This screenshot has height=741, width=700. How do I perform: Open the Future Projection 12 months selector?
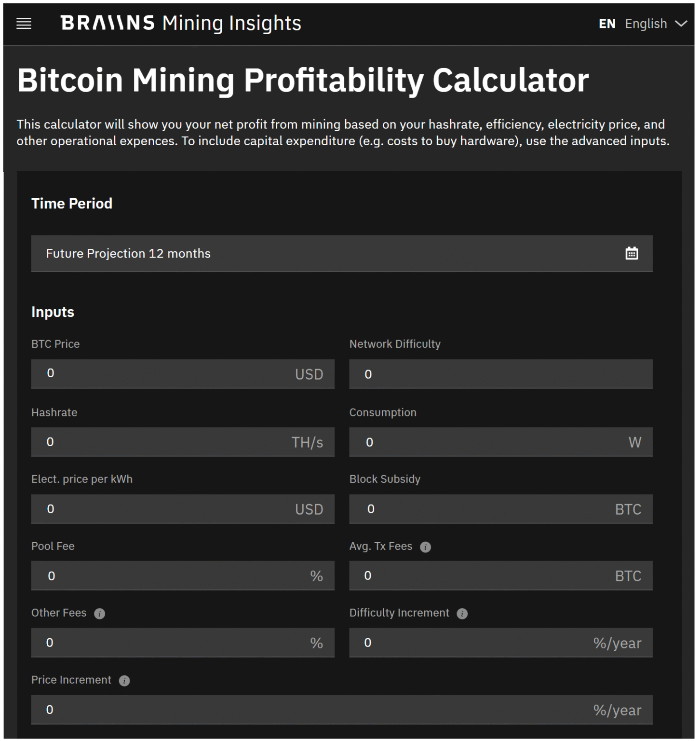tap(342, 253)
